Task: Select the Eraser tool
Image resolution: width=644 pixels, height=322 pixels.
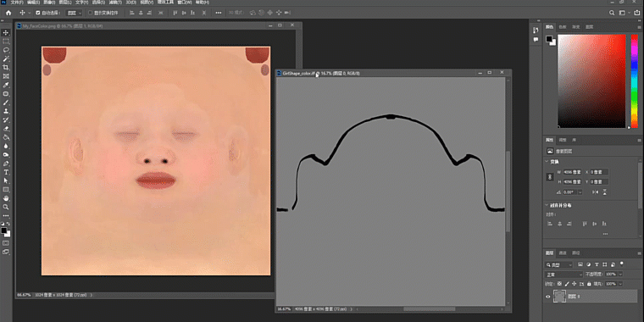Action: pyautogui.click(x=6, y=129)
